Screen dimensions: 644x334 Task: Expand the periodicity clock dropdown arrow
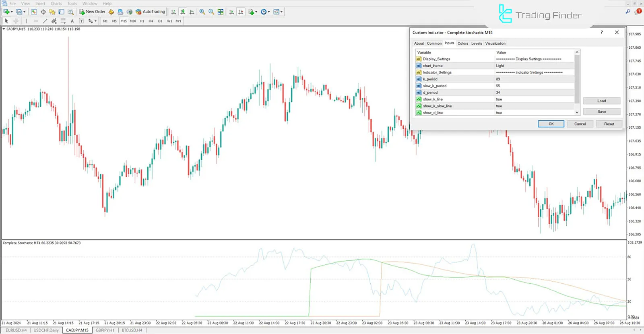(269, 12)
